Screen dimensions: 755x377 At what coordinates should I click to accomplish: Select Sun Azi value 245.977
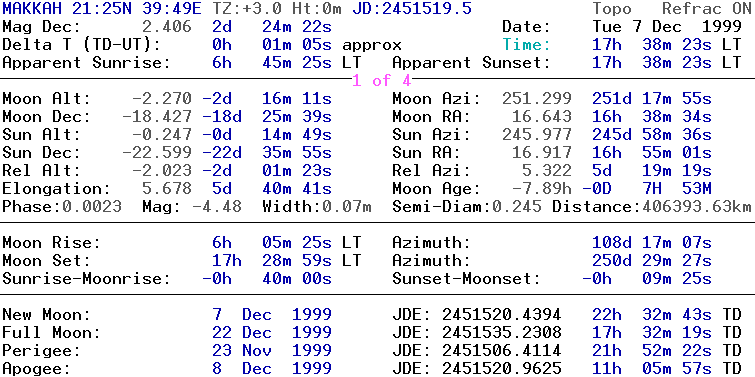[x=537, y=134]
